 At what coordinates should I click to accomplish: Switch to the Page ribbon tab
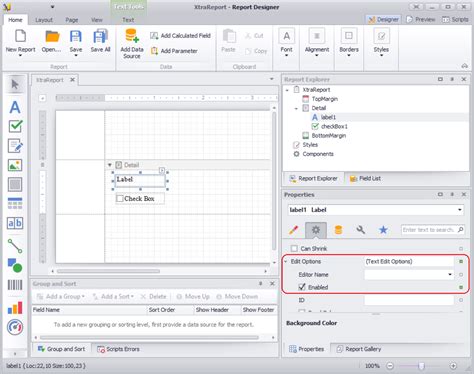(x=72, y=20)
